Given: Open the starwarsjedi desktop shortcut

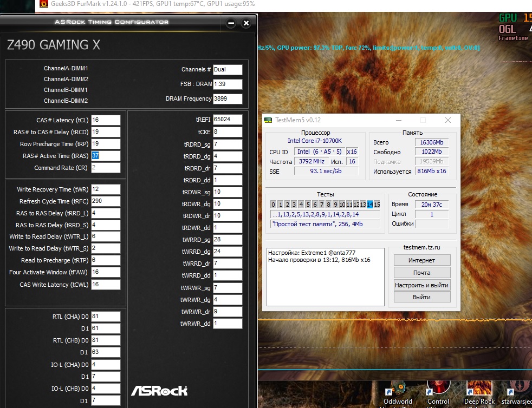Looking at the screenshot, I should click(516, 395).
